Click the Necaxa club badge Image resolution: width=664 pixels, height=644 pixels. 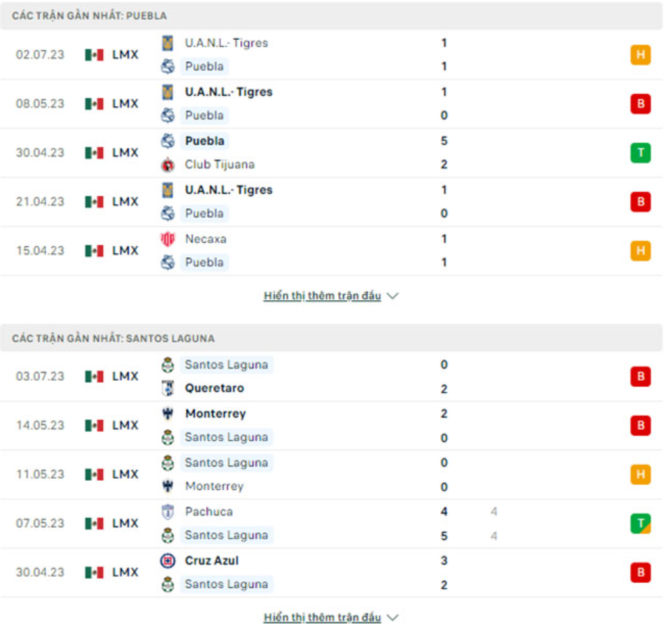coord(167,238)
